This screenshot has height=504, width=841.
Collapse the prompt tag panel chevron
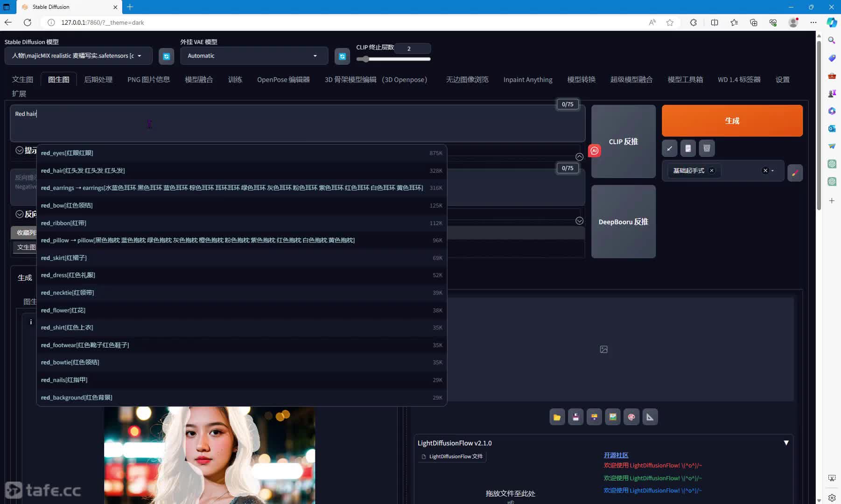(579, 157)
